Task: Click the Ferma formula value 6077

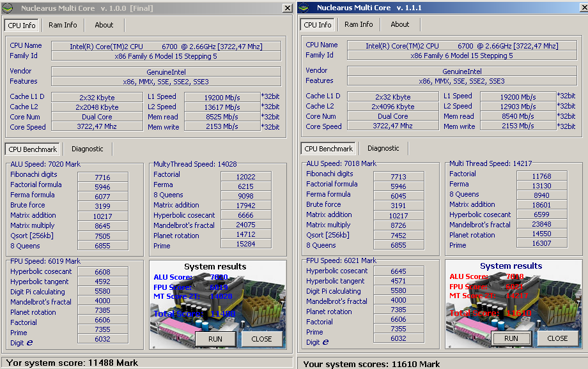Action: pyautogui.click(x=103, y=196)
